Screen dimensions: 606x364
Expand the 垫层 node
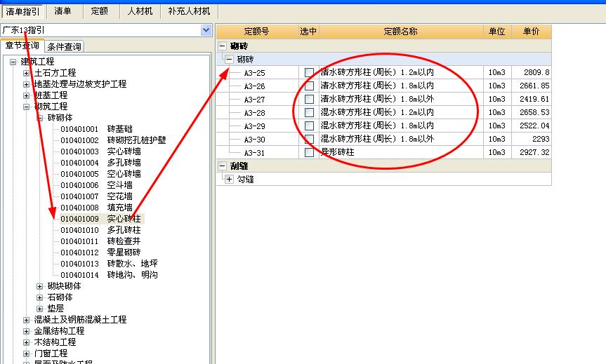click(x=39, y=309)
